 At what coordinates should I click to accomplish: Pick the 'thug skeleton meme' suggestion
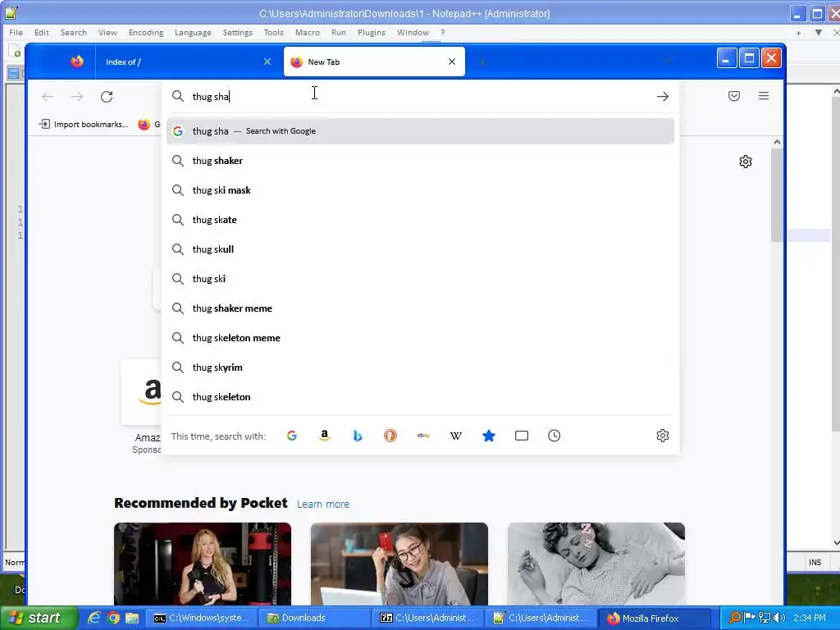pyautogui.click(x=420, y=337)
